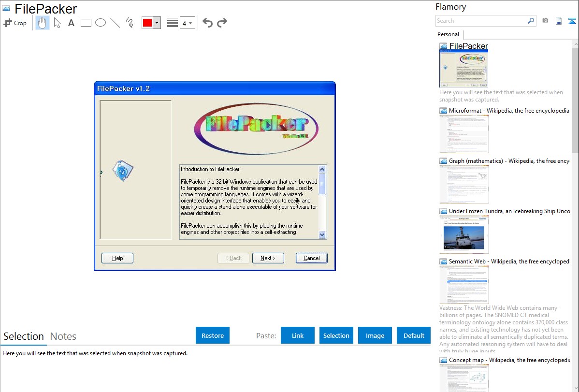Open the FilePacker snapshot thumbnail
Viewport: 579px width, 392px height.
pos(464,69)
